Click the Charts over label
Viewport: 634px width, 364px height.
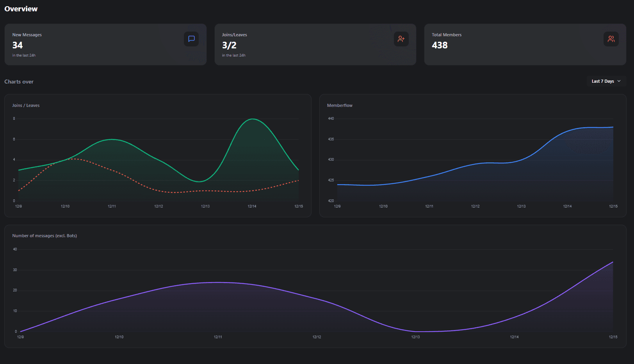(x=19, y=82)
